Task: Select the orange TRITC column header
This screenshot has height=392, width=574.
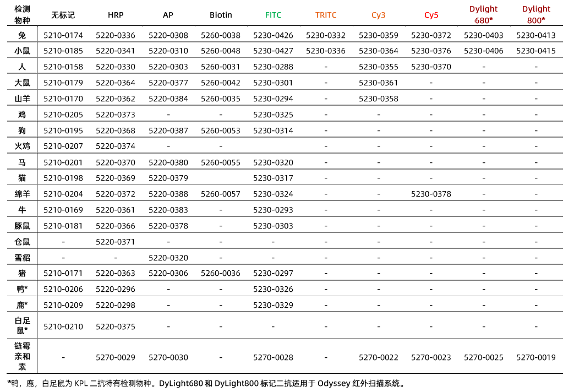Action: pos(326,15)
